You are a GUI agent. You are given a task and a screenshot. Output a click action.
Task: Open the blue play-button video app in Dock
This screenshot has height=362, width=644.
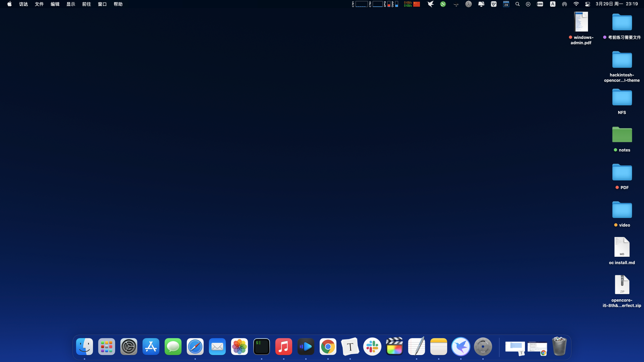[306, 347]
